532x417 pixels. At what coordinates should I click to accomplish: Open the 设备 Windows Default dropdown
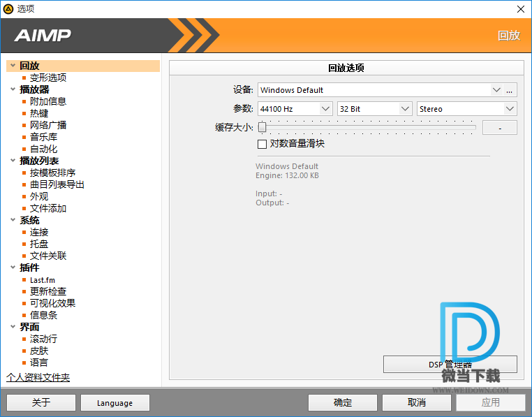[x=496, y=90]
